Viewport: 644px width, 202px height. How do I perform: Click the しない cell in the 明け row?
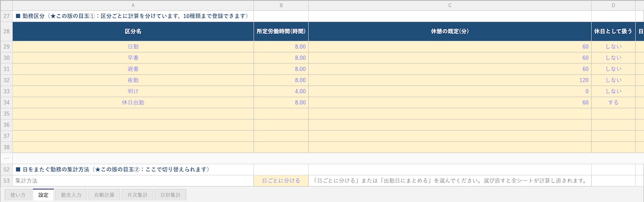point(613,91)
